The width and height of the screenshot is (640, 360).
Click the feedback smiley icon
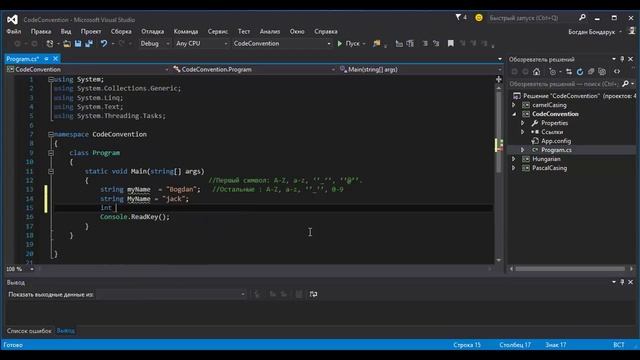[x=479, y=18]
